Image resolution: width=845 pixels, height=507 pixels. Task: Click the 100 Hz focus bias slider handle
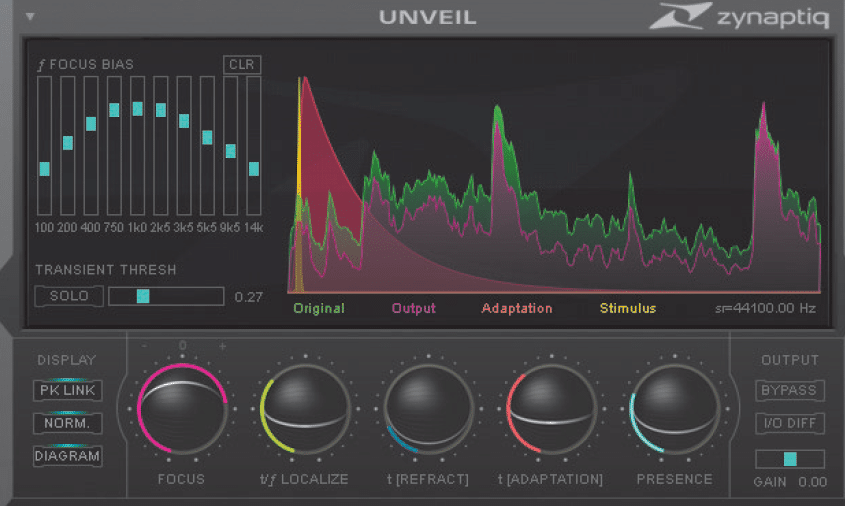(x=45, y=169)
